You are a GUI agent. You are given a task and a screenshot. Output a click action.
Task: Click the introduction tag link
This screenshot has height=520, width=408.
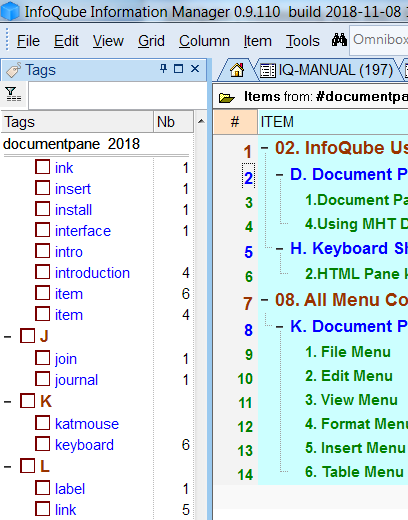tap(92, 273)
